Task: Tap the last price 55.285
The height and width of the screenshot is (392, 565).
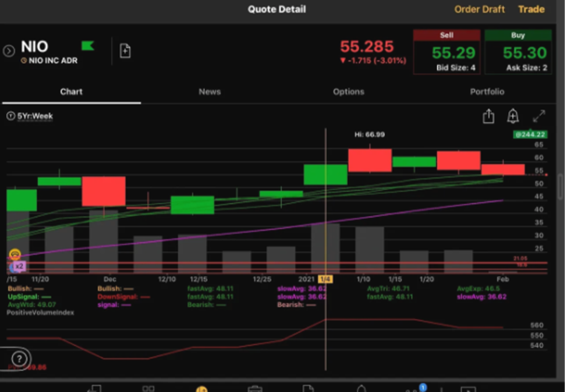Action: [x=367, y=47]
